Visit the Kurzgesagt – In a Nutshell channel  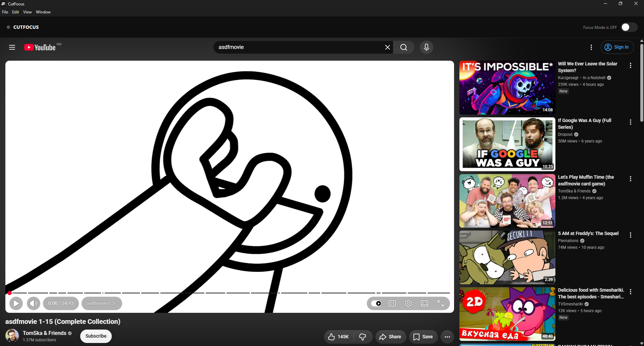[582, 78]
